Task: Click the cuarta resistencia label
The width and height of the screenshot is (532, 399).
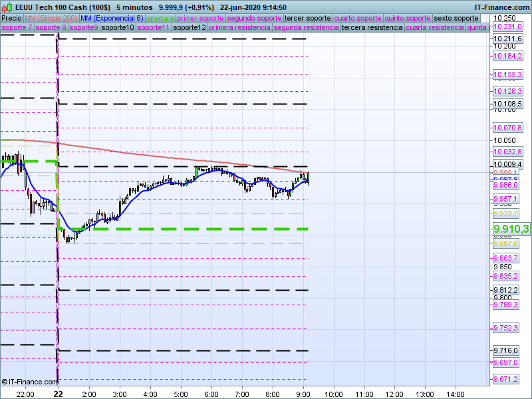Action: click(435, 28)
